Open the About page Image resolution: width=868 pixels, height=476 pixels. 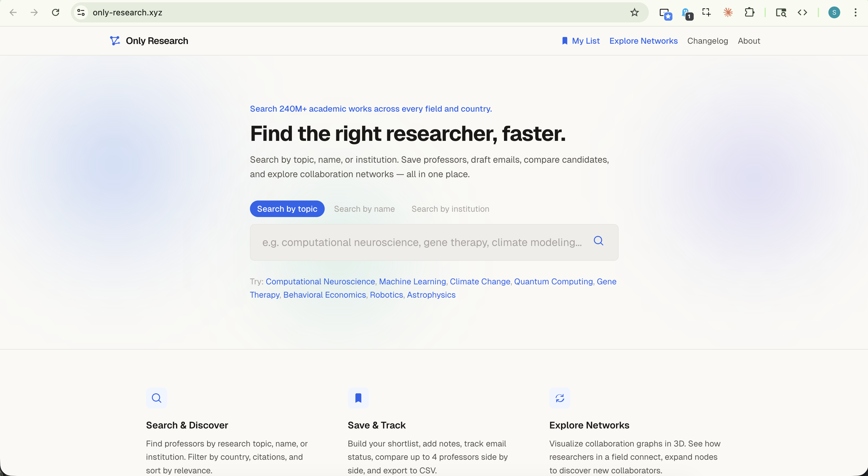(x=749, y=40)
